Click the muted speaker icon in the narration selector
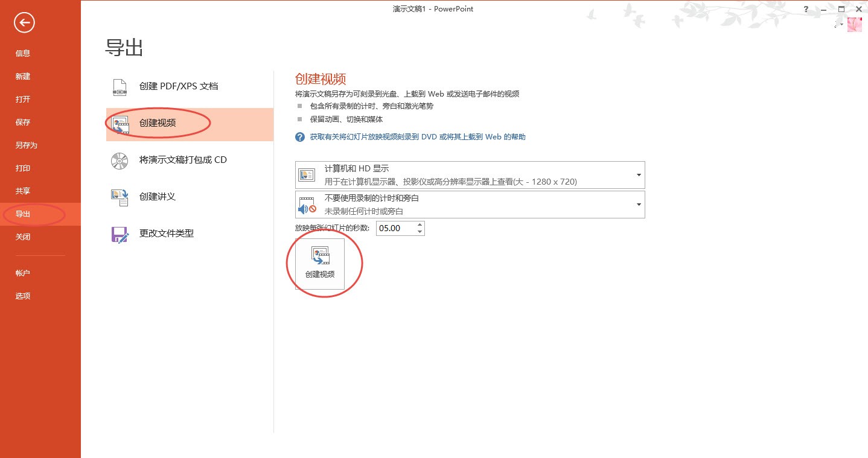Screen dimensions: 868x458 [307, 205]
